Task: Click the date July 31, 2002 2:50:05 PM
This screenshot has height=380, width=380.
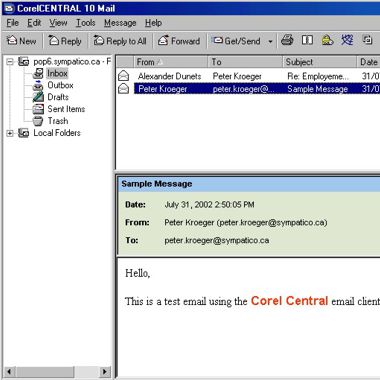Action: (x=209, y=205)
